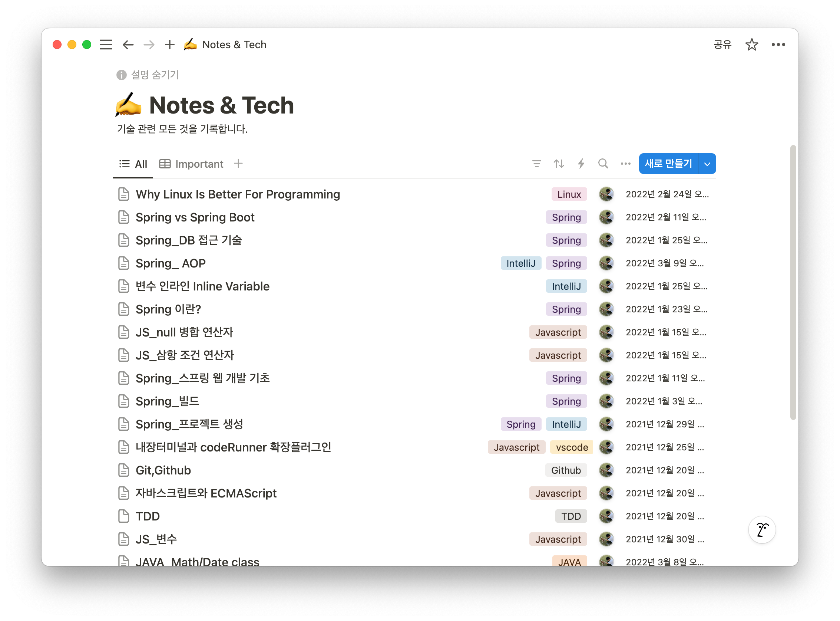
Task: Star this page as favorite
Action: pos(751,45)
